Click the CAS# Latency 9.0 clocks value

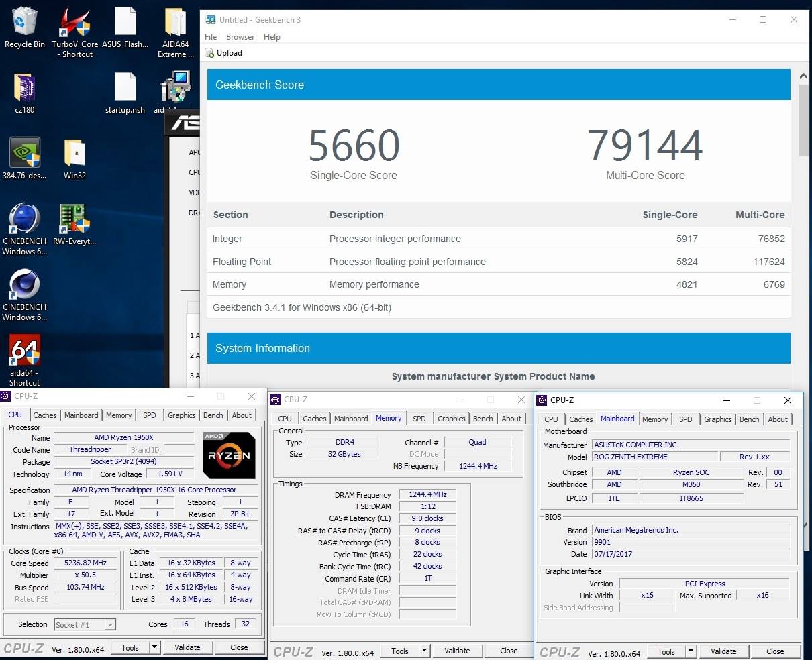pyautogui.click(x=427, y=518)
